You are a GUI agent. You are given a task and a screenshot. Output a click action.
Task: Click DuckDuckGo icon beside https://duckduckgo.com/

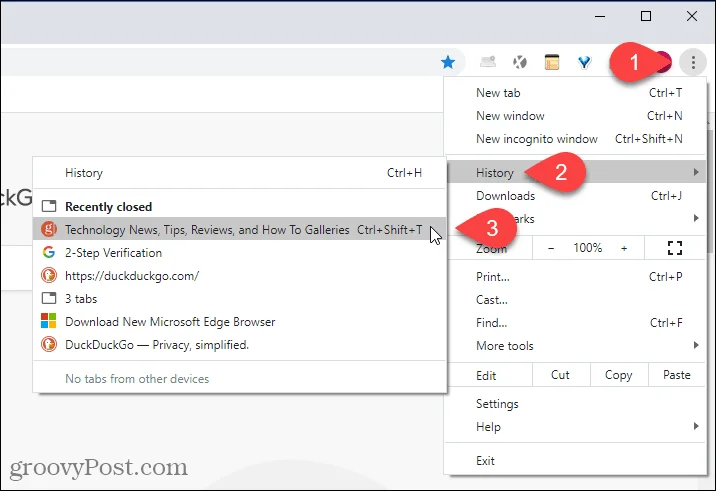coord(49,275)
